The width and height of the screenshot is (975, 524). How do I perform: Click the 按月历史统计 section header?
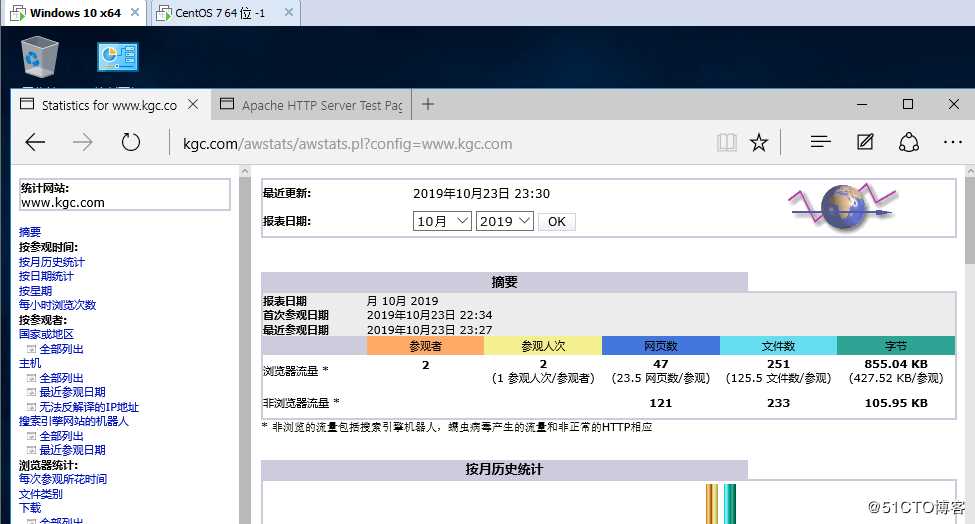504,469
